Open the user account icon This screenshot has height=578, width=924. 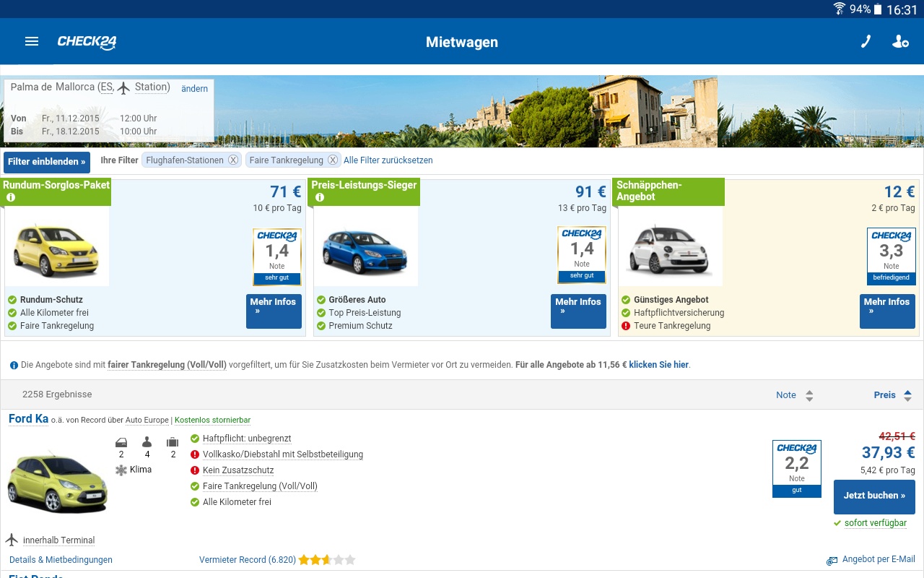pos(900,42)
